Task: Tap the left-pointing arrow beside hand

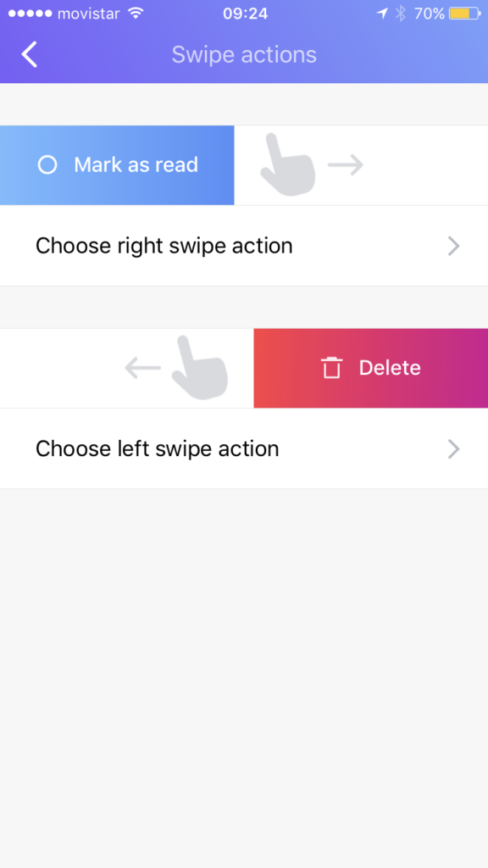Action: pyautogui.click(x=142, y=368)
